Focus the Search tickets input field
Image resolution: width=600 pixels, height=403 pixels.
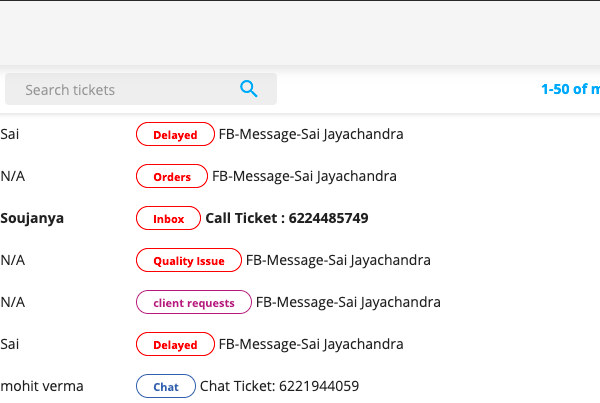coord(141,89)
